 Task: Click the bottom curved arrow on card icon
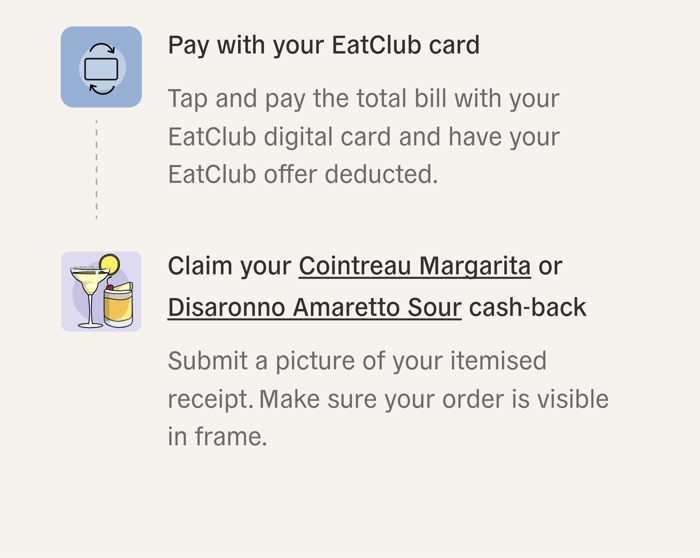(x=101, y=87)
